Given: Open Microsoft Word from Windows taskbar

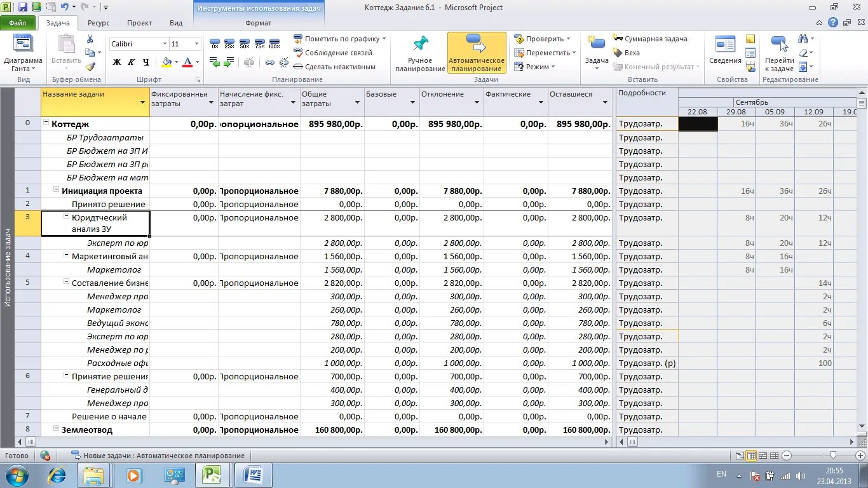Looking at the screenshot, I should click(252, 475).
